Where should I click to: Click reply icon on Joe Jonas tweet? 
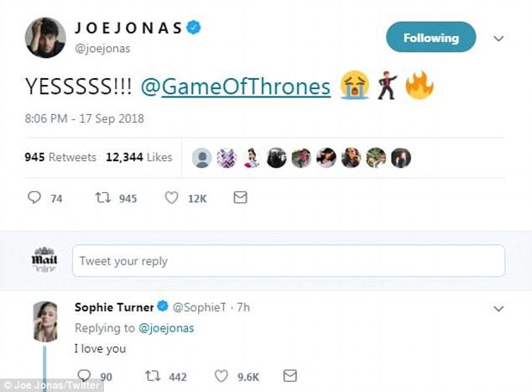click(x=34, y=198)
